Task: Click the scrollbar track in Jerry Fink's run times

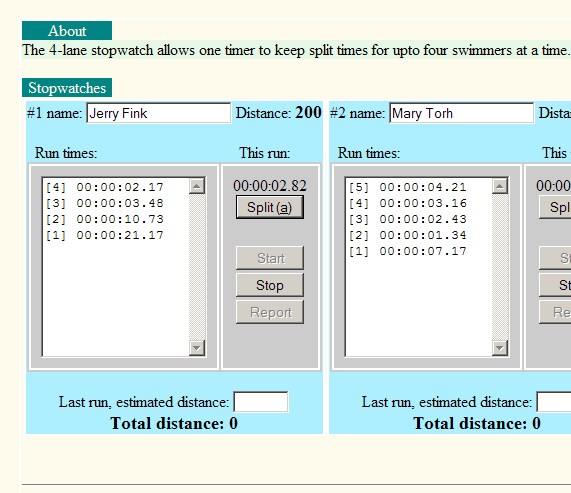Action: coord(197,267)
